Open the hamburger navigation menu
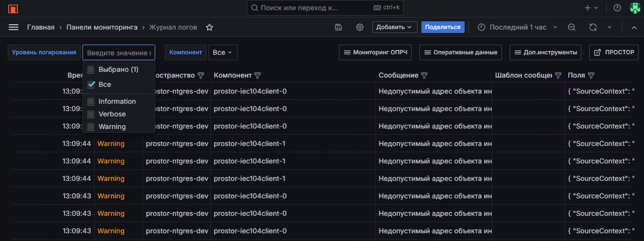This screenshot has height=241, width=644. (14, 28)
